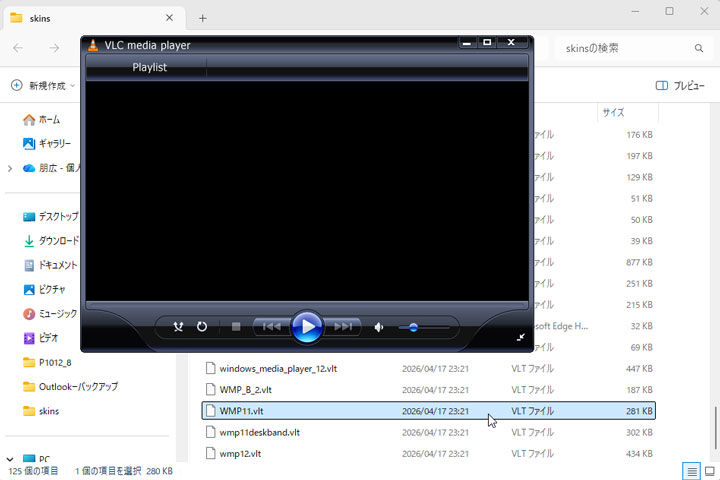This screenshot has height=480, width=720.
Task: Click the compact mode icon in VLC corner
Action: [x=520, y=337]
